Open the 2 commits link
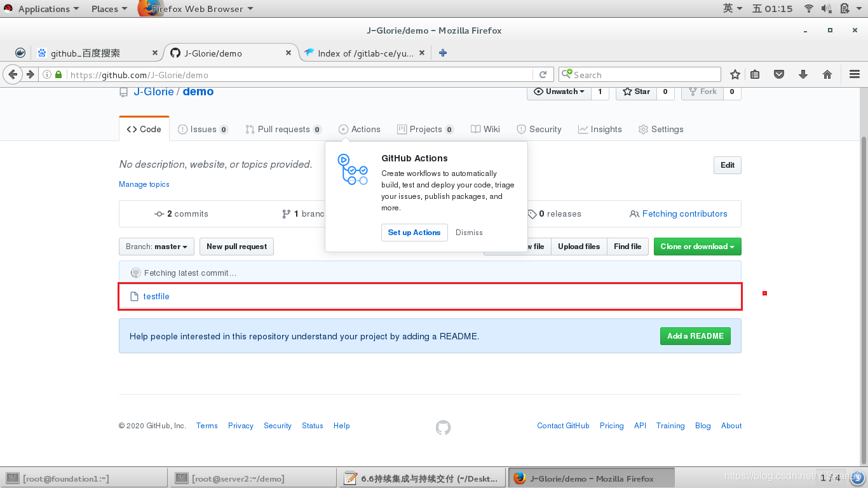The height and width of the screenshot is (488, 868). point(181,214)
